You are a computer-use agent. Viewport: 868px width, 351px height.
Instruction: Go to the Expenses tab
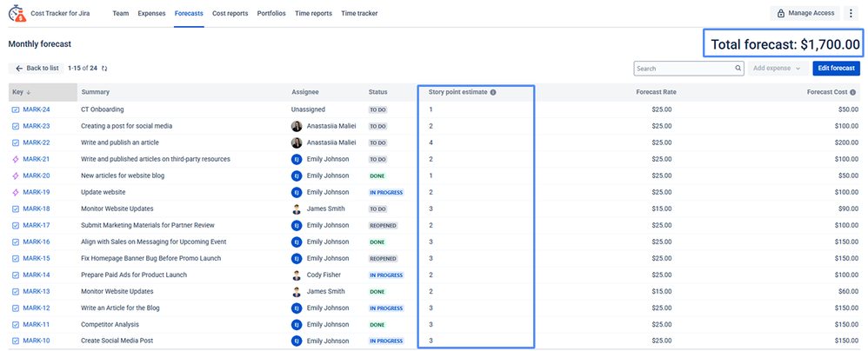(151, 14)
